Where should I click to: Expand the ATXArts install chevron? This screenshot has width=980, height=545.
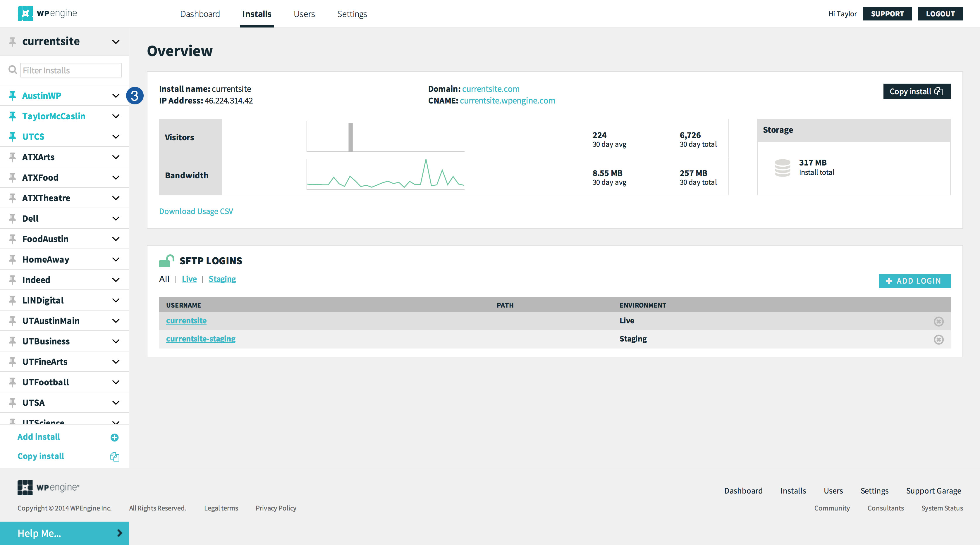pos(116,158)
